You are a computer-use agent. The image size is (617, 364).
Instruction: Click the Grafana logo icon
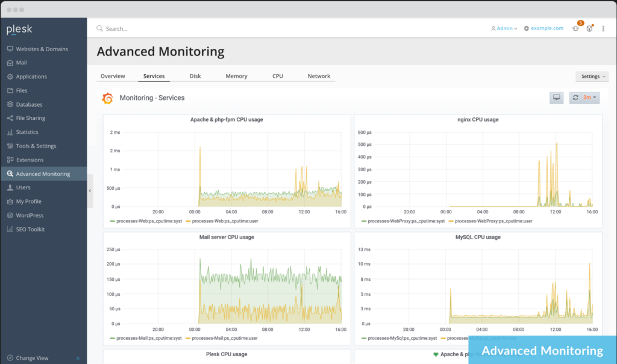tap(107, 98)
